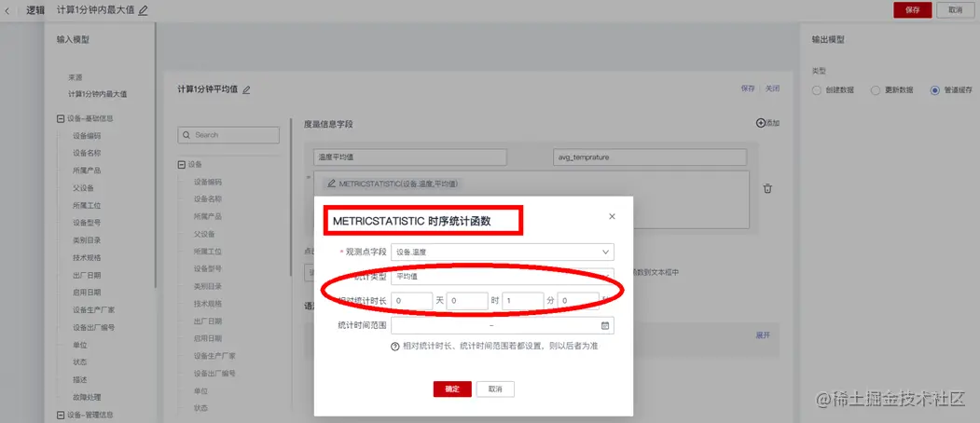Click the 关闭 link in the editor
This screenshot has height=423, width=980.
point(772,89)
